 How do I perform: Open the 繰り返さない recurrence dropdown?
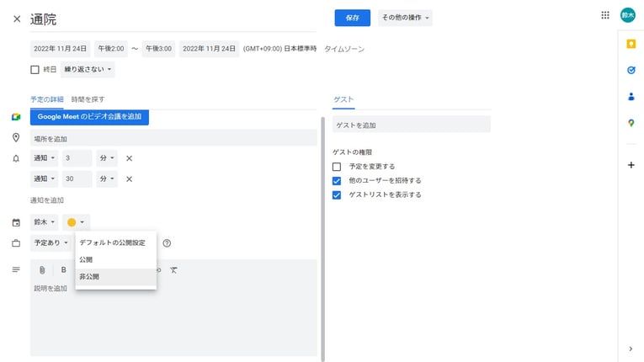pos(88,69)
